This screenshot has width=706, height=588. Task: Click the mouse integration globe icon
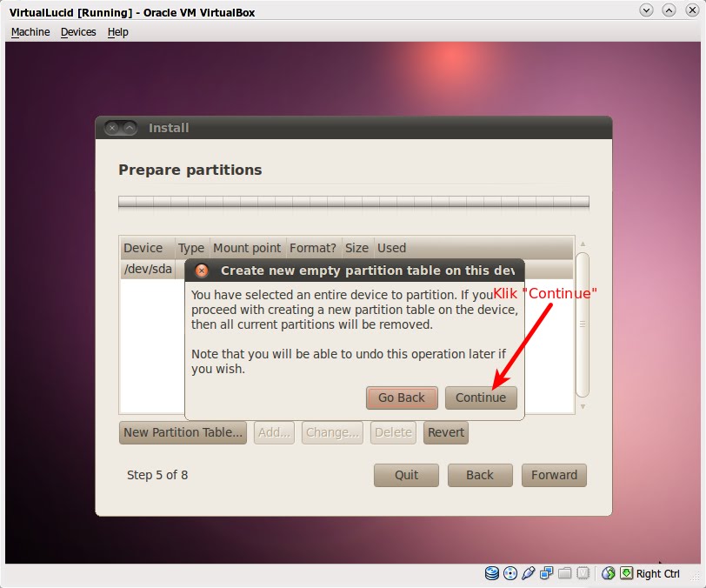click(x=609, y=573)
